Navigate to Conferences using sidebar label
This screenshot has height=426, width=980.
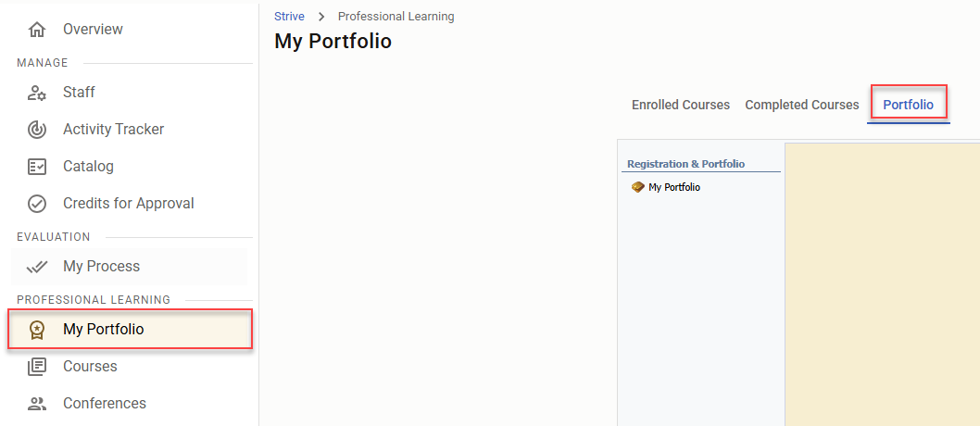pyautogui.click(x=105, y=404)
